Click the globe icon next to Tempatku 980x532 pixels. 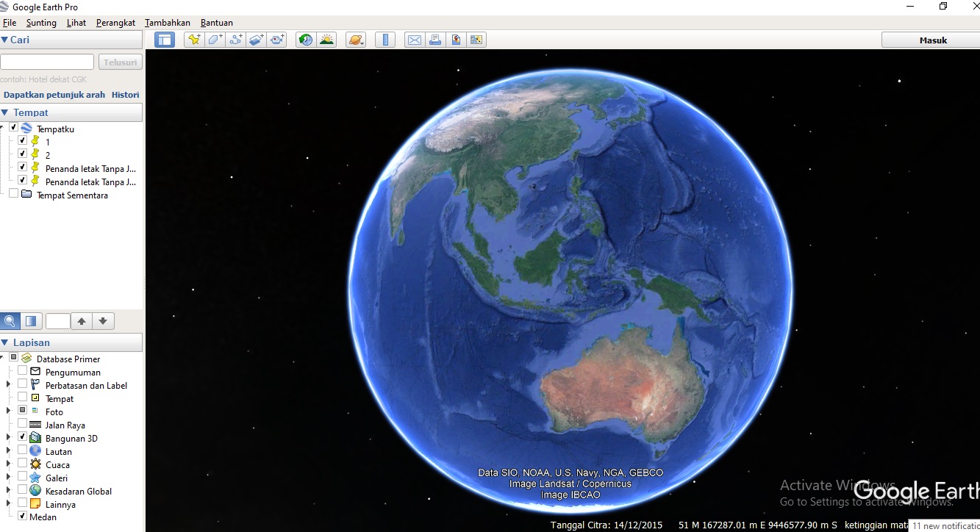(26, 129)
